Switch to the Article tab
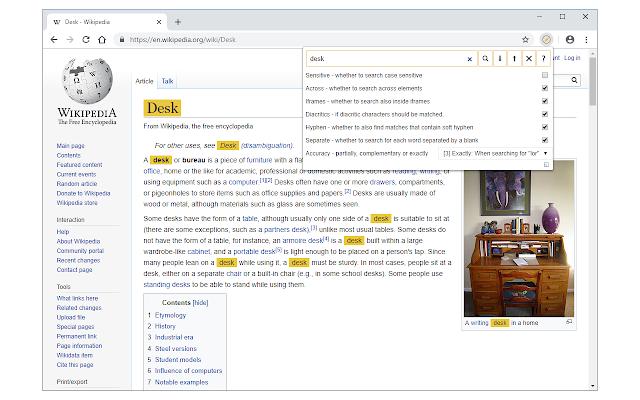The image size is (640, 400). click(144, 81)
